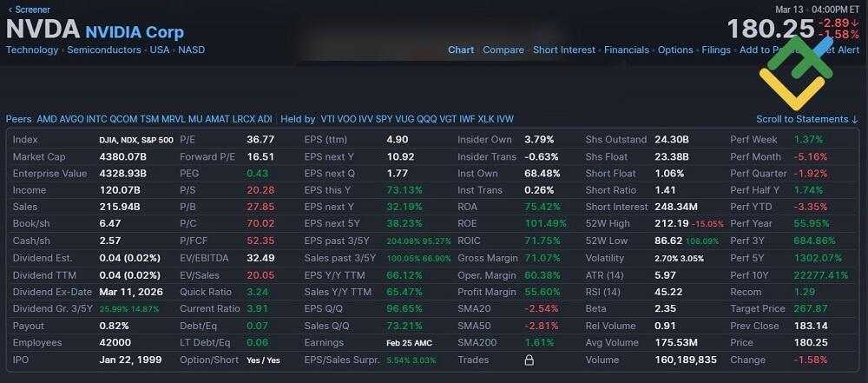Screen dimensions: 868x383
Task: Open the XLK fund holder link
Action: 487,119
